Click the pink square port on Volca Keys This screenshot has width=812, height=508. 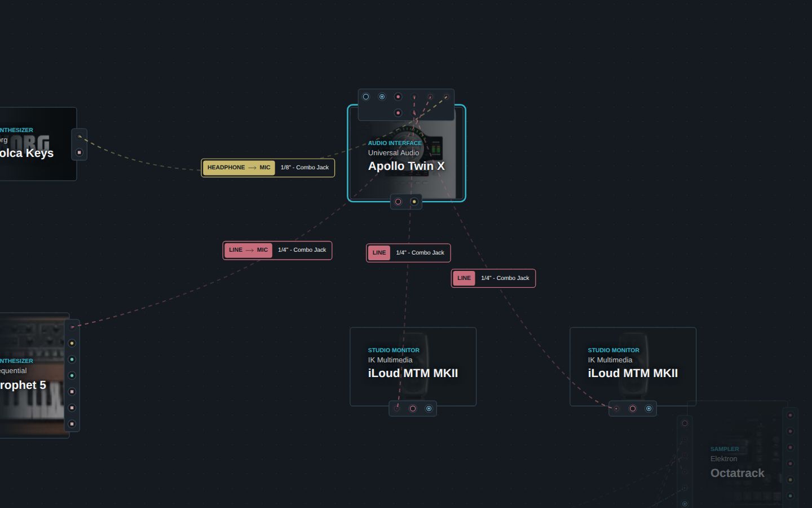click(80, 152)
